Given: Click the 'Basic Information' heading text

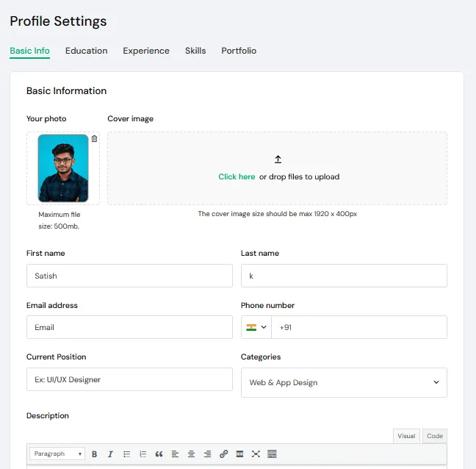Looking at the screenshot, I should (x=67, y=91).
